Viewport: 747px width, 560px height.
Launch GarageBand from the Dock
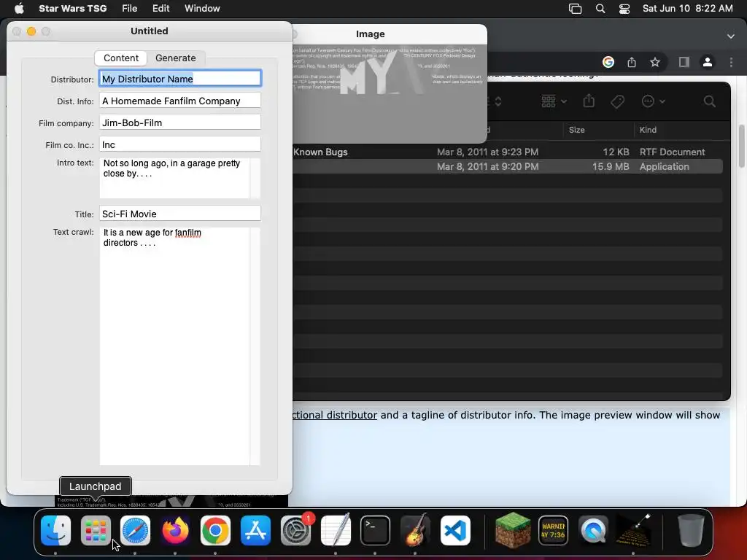(x=415, y=531)
